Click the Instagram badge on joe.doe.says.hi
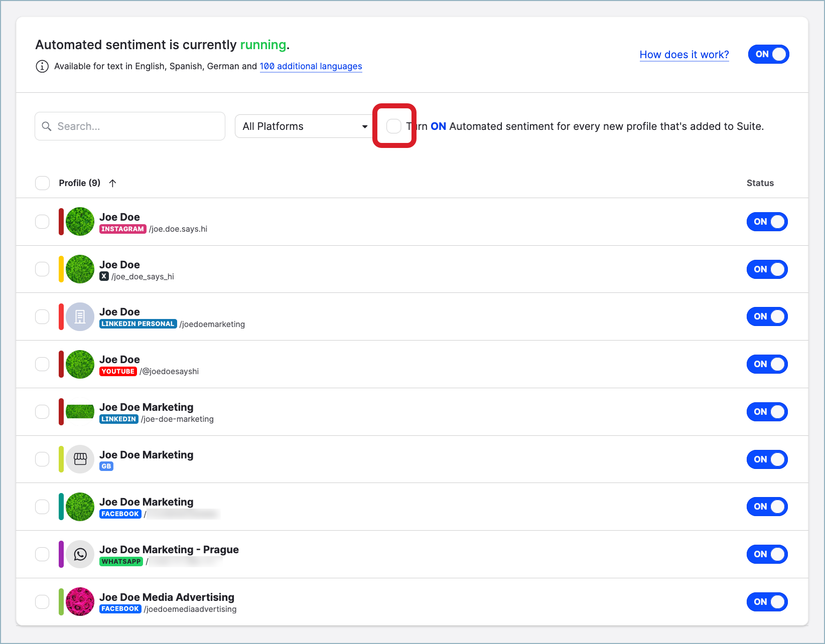 pos(122,229)
